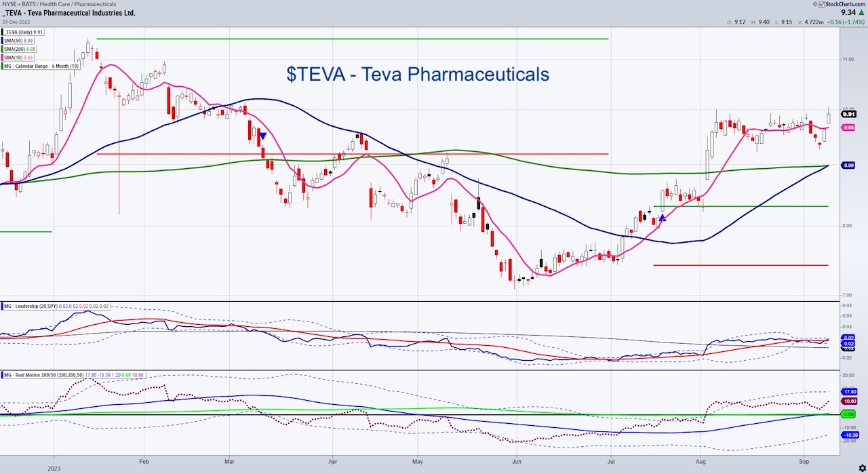Click the blue up-arrow signal marker in July

(x=663, y=218)
